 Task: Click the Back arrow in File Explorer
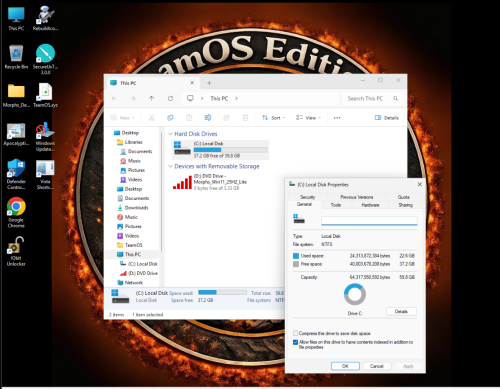point(114,98)
